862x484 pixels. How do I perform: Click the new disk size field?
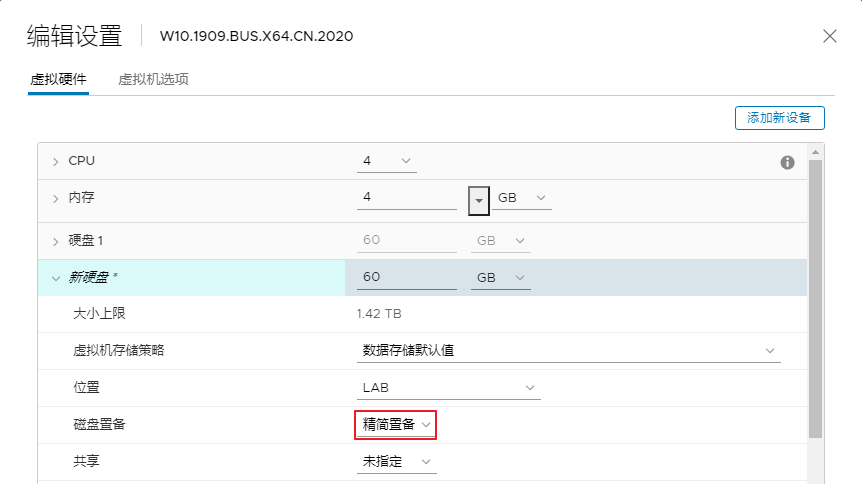pyautogui.click(x=407, y=277)
